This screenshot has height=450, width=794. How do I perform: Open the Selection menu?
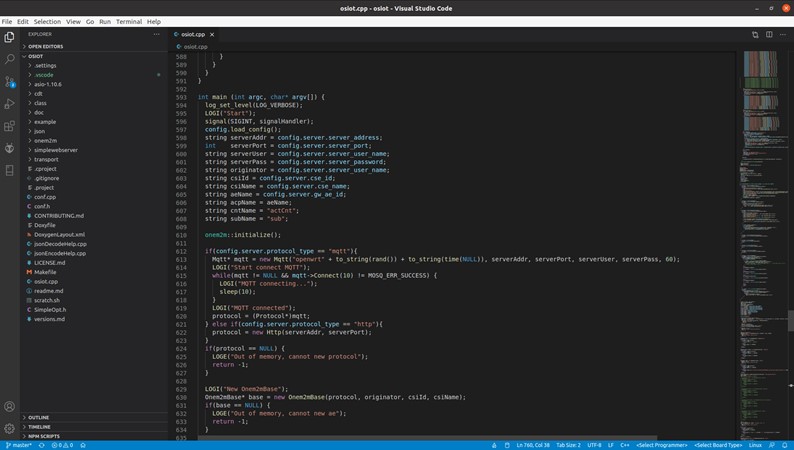[x=47, y=22]
